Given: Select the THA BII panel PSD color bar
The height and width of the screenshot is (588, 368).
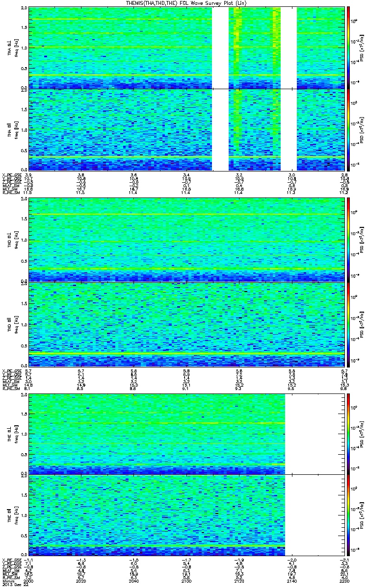Looking at the screenshot, I should (348, 129).
